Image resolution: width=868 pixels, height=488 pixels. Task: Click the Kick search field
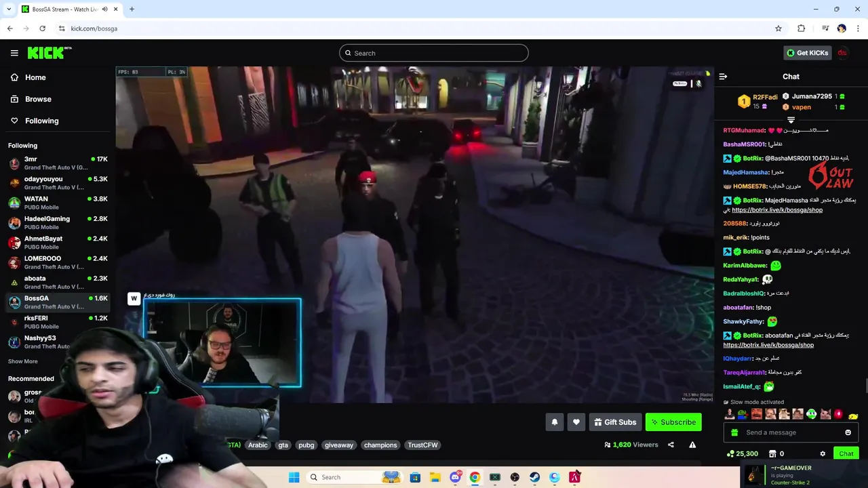tap(434, 53)
